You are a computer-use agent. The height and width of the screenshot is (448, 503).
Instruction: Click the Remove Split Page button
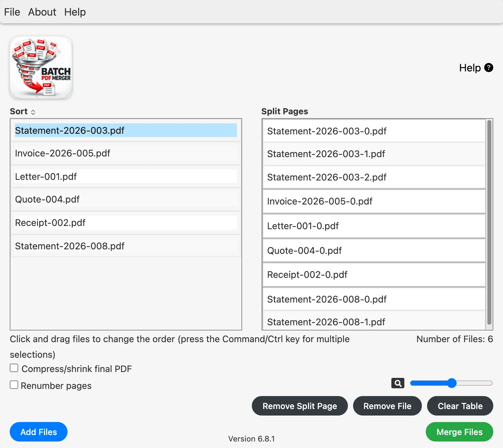pyautogui.click(x=300, y=406)
